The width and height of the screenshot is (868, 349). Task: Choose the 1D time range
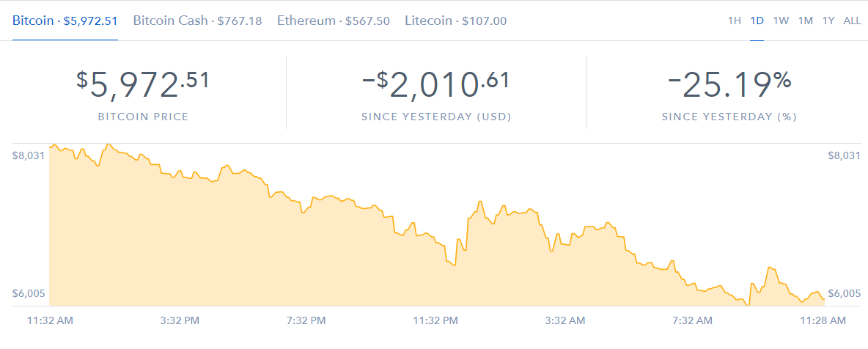(x=757, y=21)
